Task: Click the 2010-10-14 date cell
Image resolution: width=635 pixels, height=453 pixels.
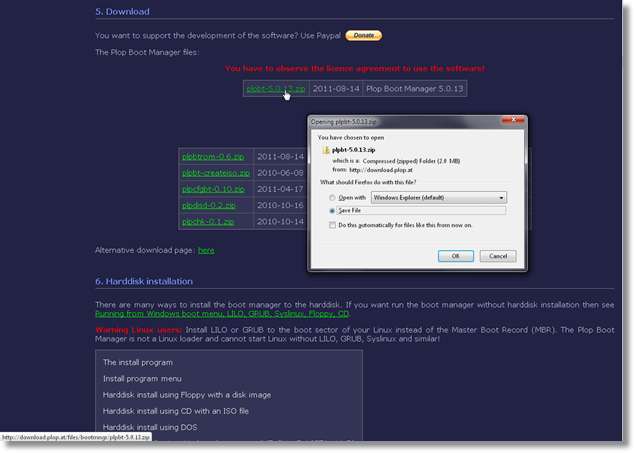Action: 280,221
